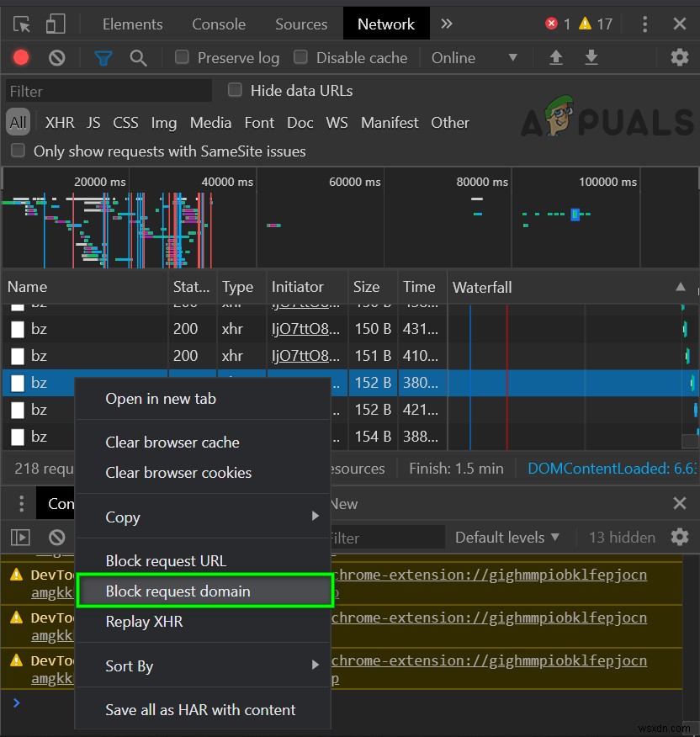Click the red record network log button
This screenshot has width=700, height=737.
[x=20, y=58]
